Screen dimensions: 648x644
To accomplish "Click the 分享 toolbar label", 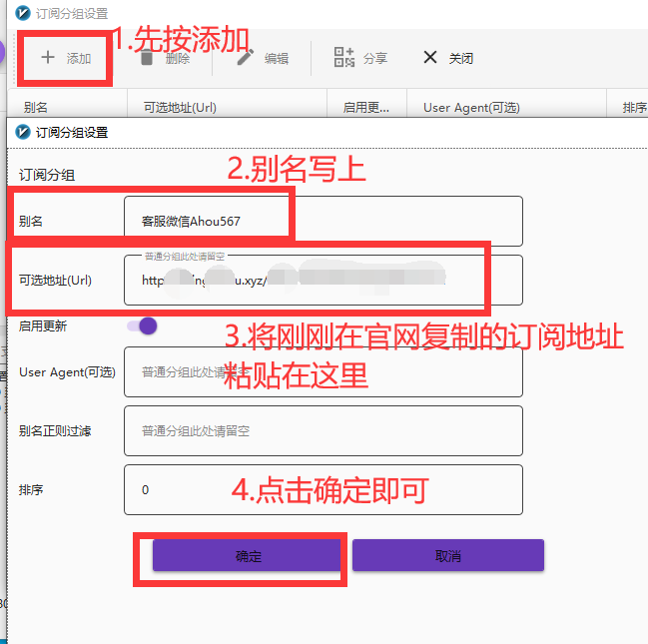I will coord(375,58).
